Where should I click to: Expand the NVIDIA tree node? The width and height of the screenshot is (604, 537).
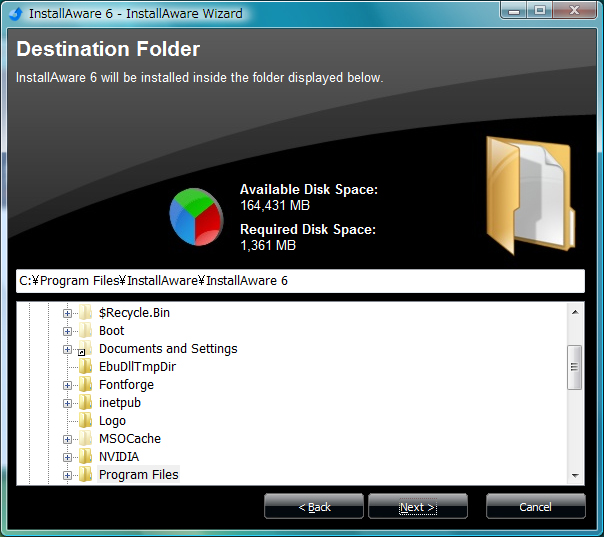point(67,457)
